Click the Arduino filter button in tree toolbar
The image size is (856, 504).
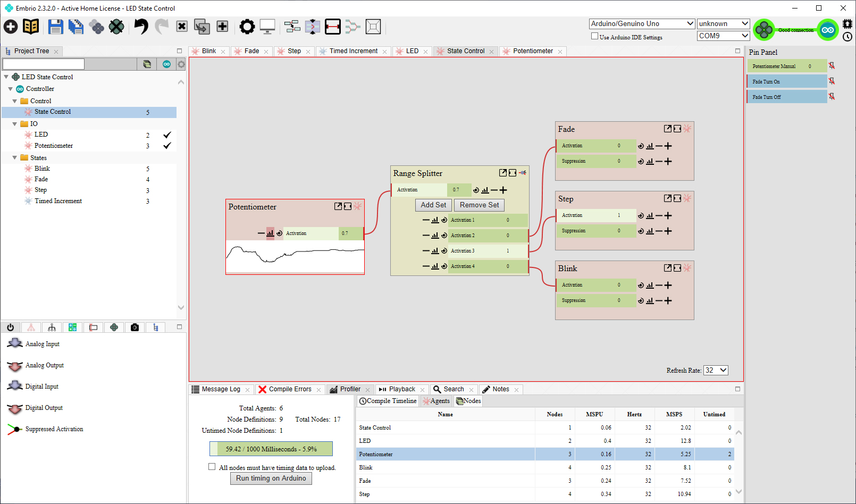tap(166, 64)
